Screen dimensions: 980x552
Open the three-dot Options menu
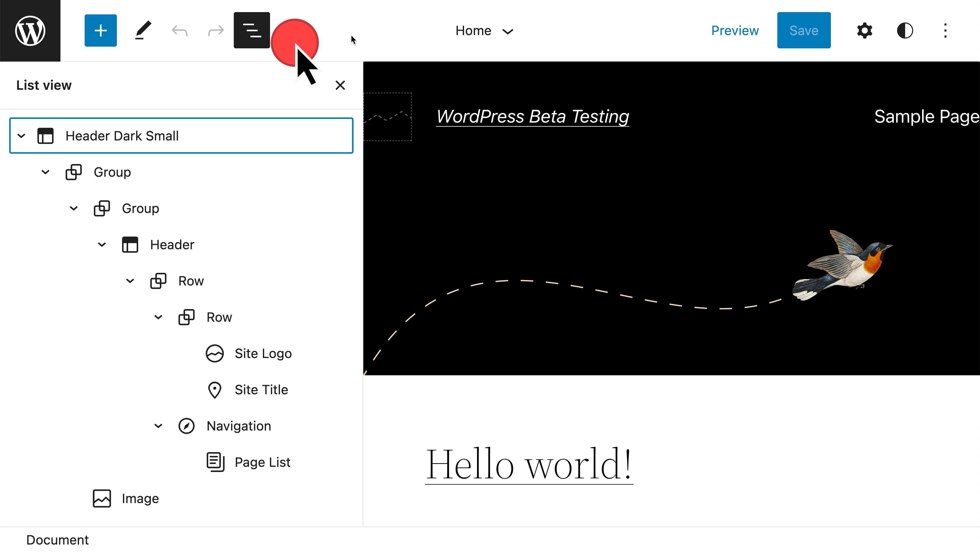(945, 31)
